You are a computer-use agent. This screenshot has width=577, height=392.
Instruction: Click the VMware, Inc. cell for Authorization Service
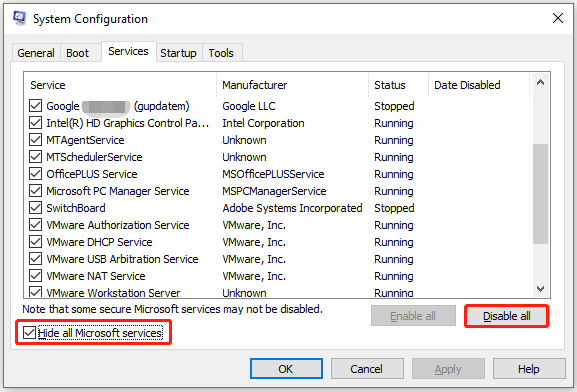pos(254,225)
